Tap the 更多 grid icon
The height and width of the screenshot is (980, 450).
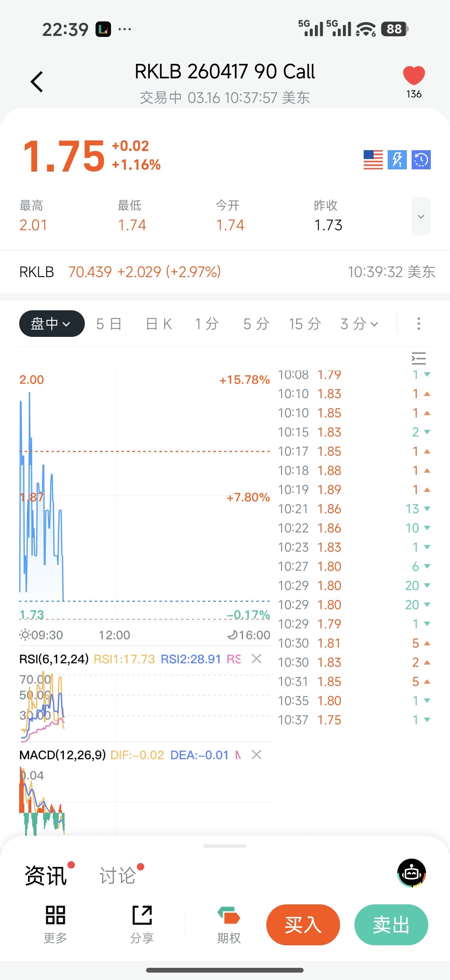(x=56, y=915)
